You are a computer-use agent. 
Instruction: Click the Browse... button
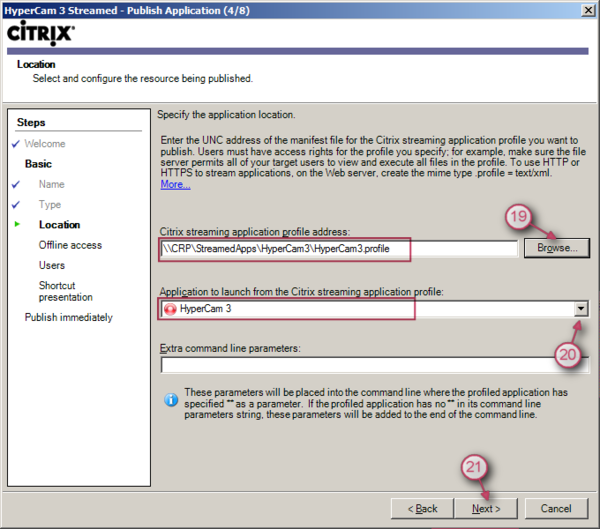pos(557,248)
